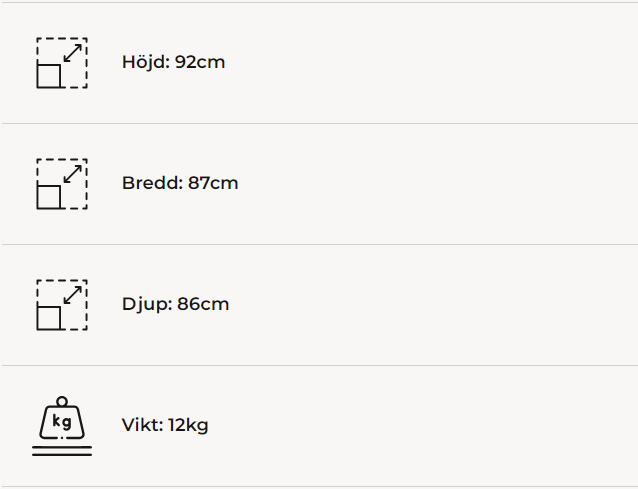638x489 pixels.
Task: Click the diagonal arrow in the Djup icon
Action: [72, 294]
